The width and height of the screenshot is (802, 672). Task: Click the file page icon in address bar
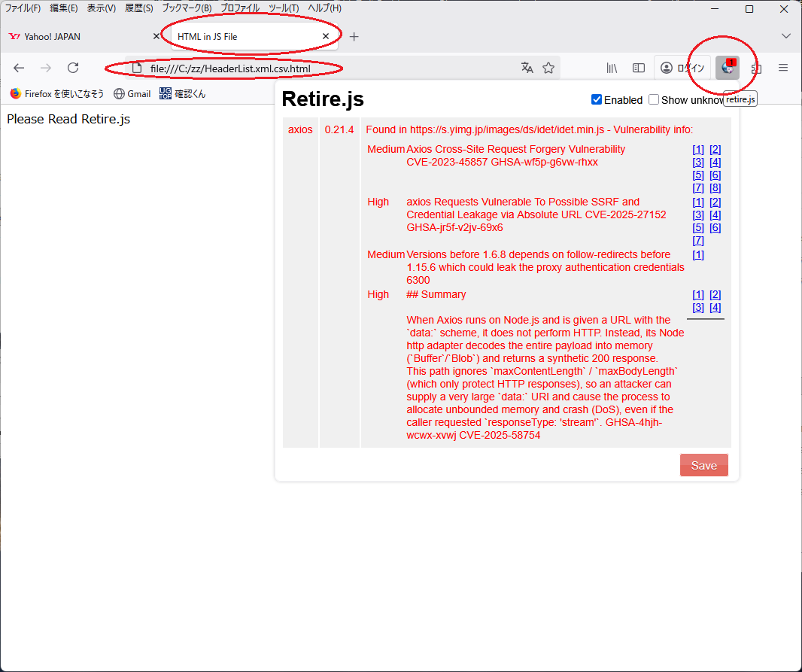coord(137,68)
